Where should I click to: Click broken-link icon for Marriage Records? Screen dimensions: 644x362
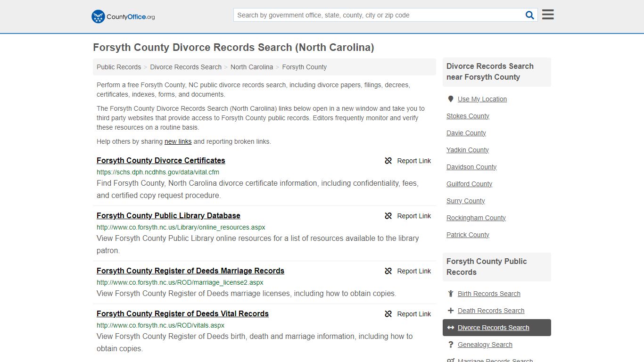(388, 271)
